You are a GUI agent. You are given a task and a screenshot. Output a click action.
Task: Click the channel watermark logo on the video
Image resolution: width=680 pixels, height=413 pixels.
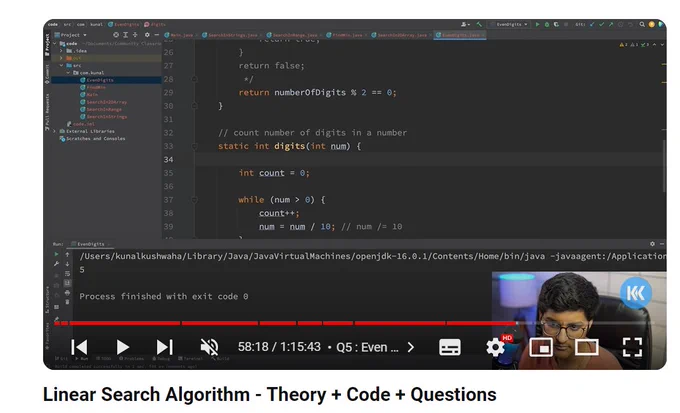pyautogui.click(x=635, y=293)
